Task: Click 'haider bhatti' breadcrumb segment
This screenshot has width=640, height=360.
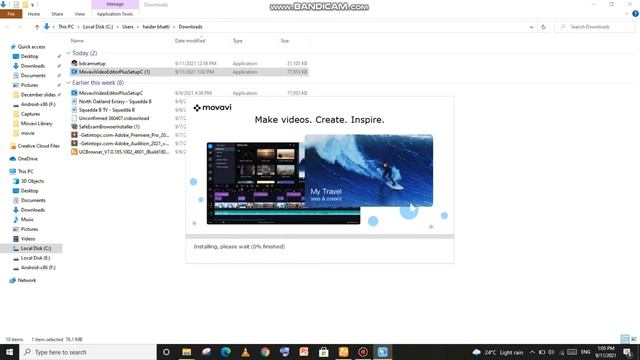Action: coord(156,27)
